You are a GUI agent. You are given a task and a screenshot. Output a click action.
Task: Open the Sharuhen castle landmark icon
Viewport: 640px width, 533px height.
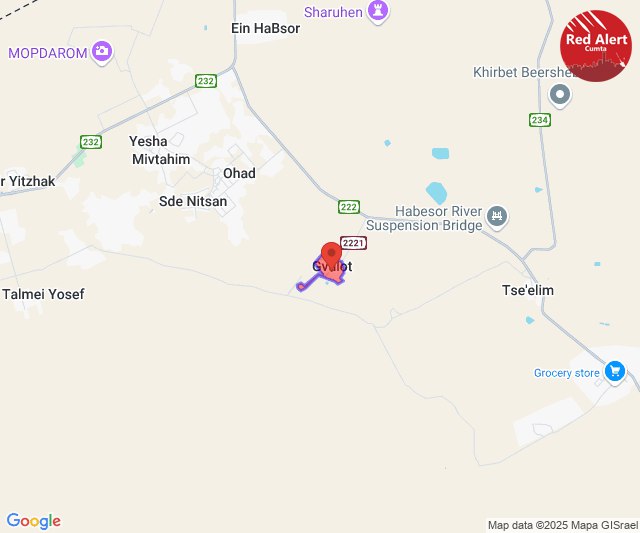[x=378, y=11]
